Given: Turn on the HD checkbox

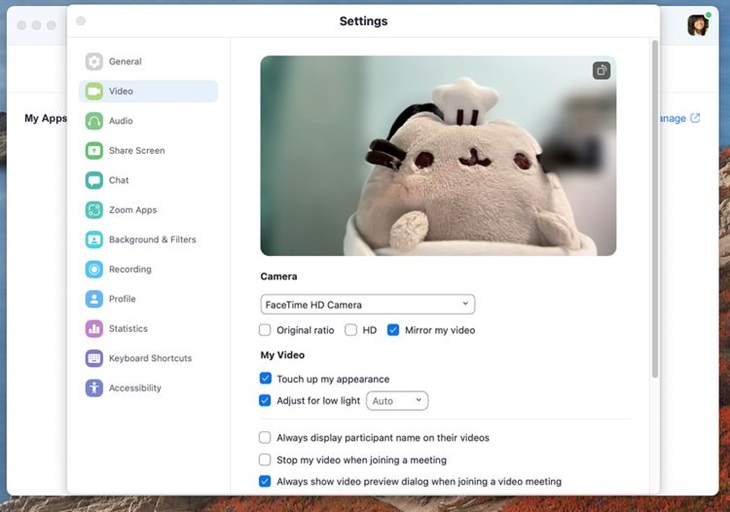Looking at the screenshot, I should click(x=351, y=330).
